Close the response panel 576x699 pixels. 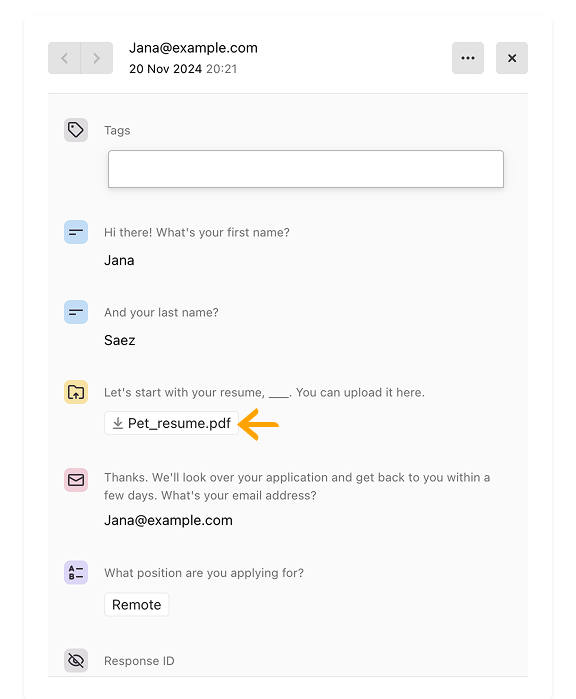512,58
